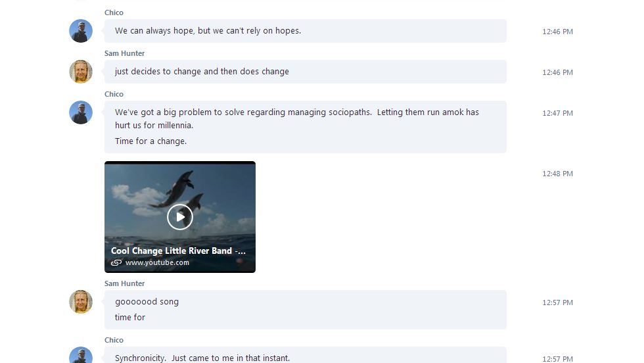Image resolution: width=644 pixels, height=363 pixels.
Task: Open the Cool Change Little River Band title
Action: [x=178, y=251]
